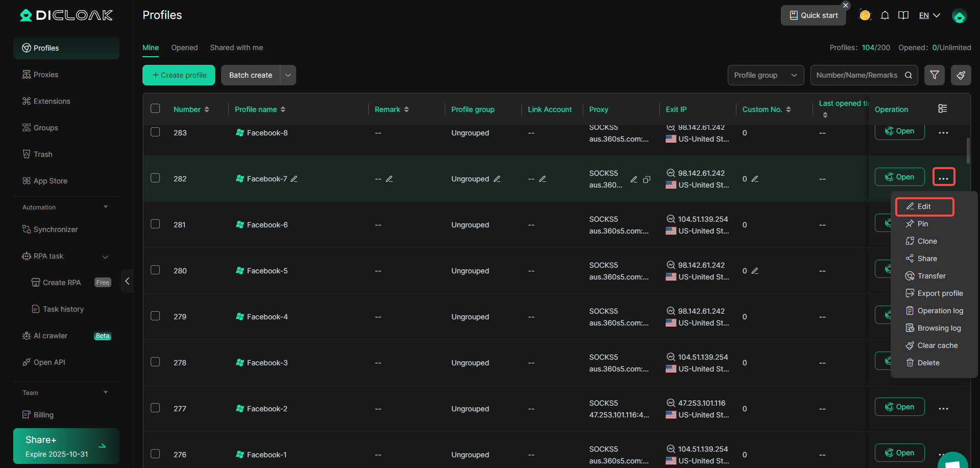The image size is (980, 468).
Task: Click the Create profile button
Action: click(x=178, y=75)
